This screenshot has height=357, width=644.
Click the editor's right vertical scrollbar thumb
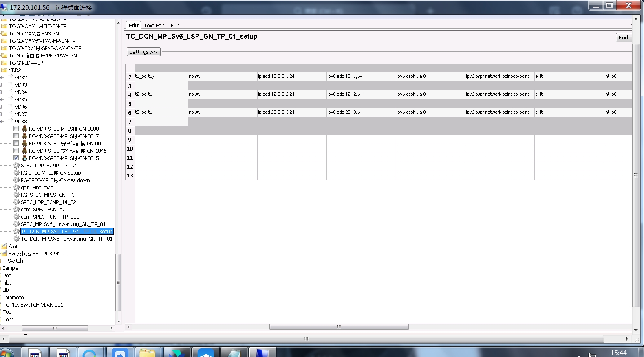point(636,175)
